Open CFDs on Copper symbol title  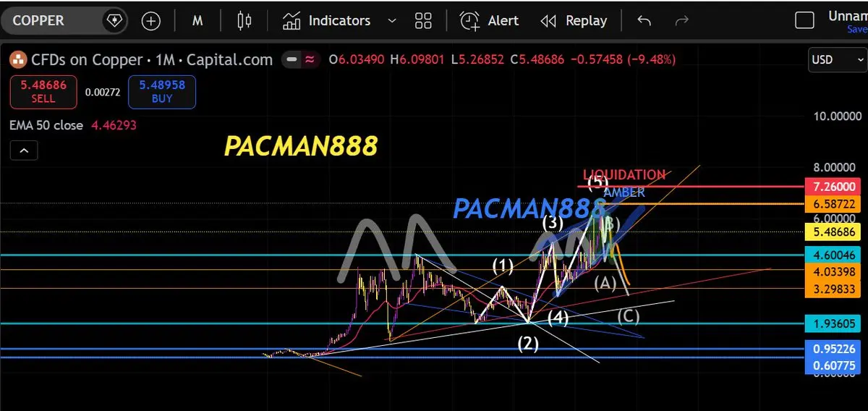coord(152,59)
